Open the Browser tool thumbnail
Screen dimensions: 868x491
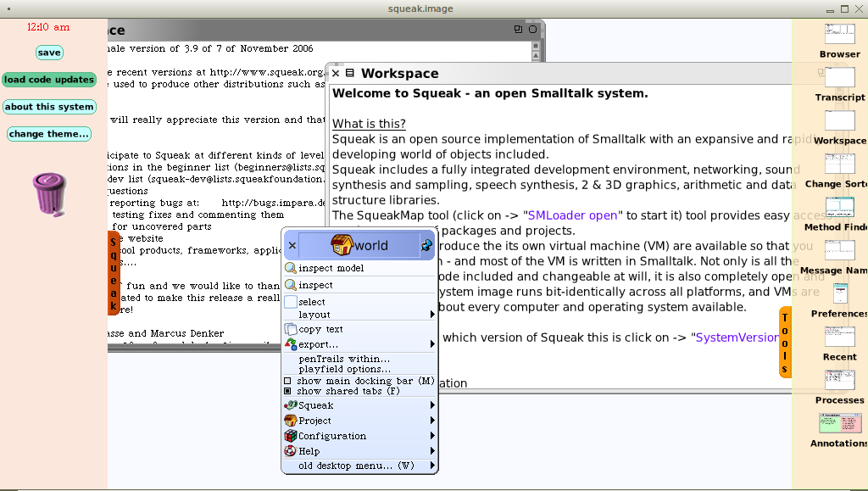click(839, 34)
